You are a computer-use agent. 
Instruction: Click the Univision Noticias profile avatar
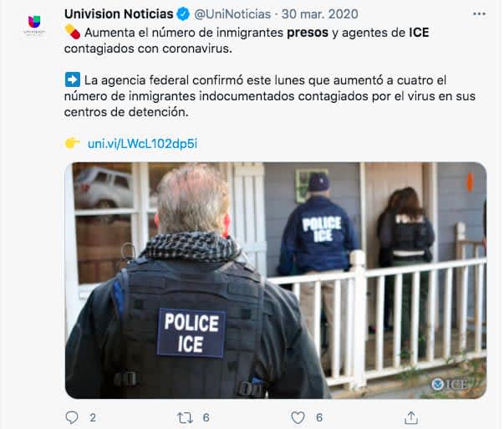pyautogui.click(x=34, y=24)
